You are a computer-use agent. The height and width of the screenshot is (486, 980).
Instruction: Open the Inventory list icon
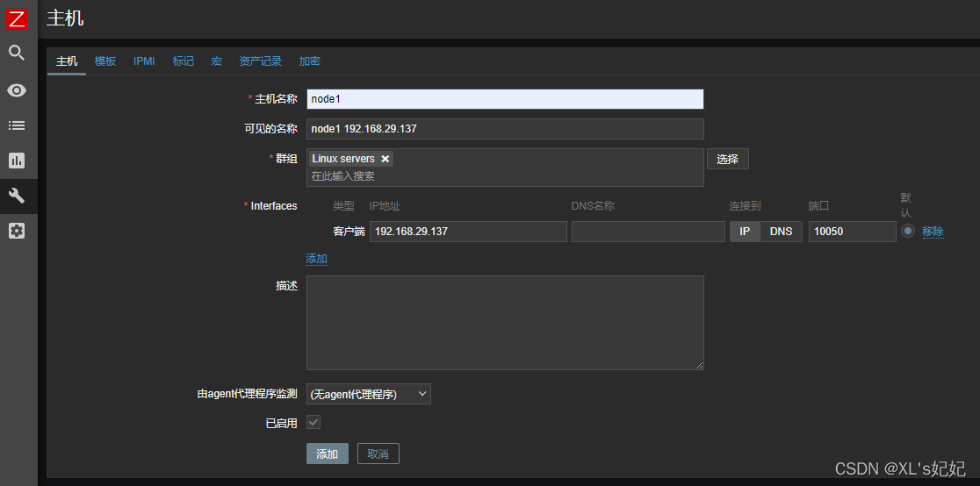pyautogui.click(x=17, y=125)
